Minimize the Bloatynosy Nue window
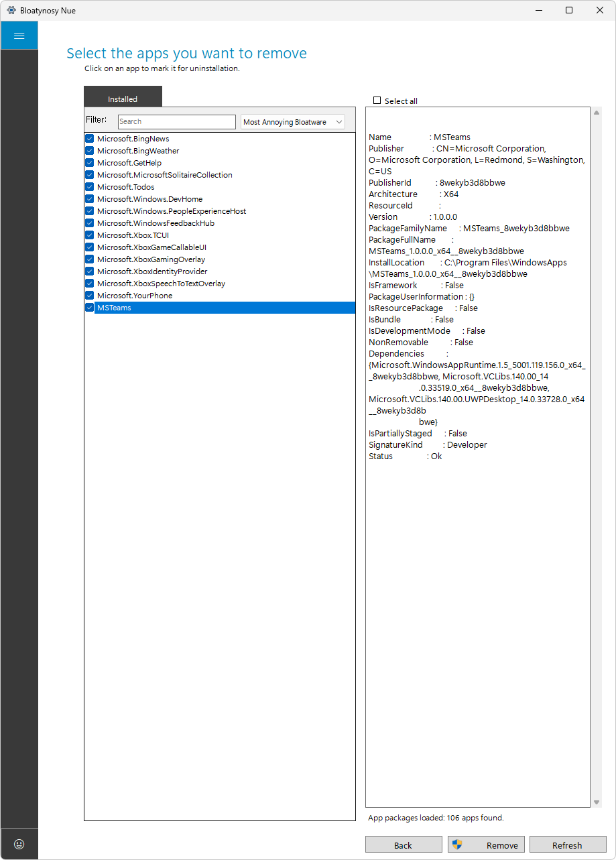This screenshot has height=860, width=616. [x=538, y=10]
